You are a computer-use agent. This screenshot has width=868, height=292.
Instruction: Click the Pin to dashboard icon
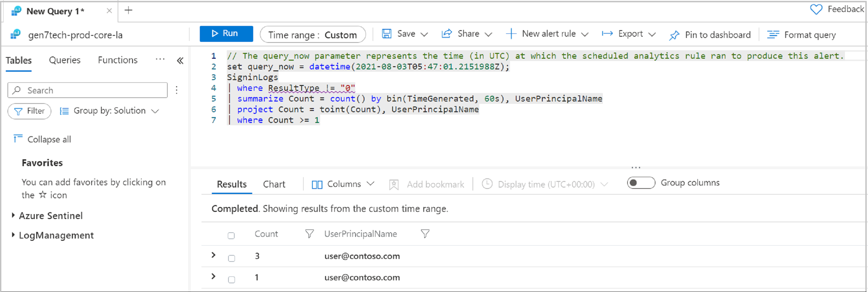pyautogui.click(x=674, y=35)
